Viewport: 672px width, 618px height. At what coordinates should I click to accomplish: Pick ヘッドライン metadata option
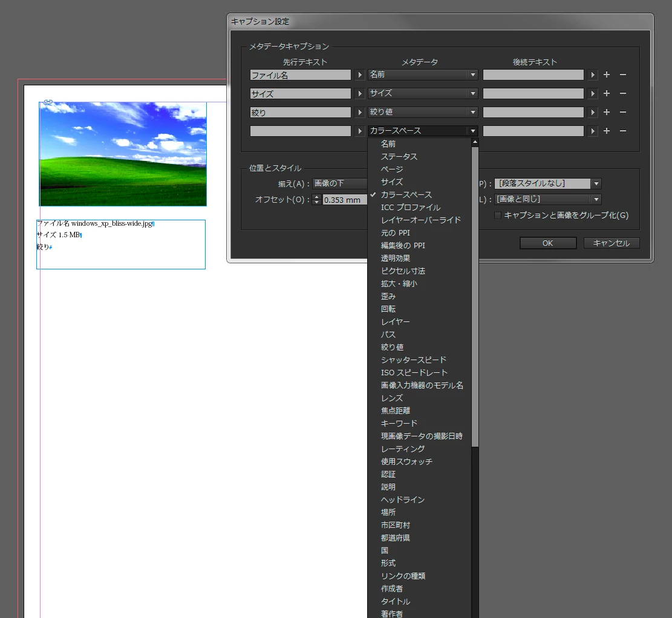pyautogui.click(x=402, y=499)
